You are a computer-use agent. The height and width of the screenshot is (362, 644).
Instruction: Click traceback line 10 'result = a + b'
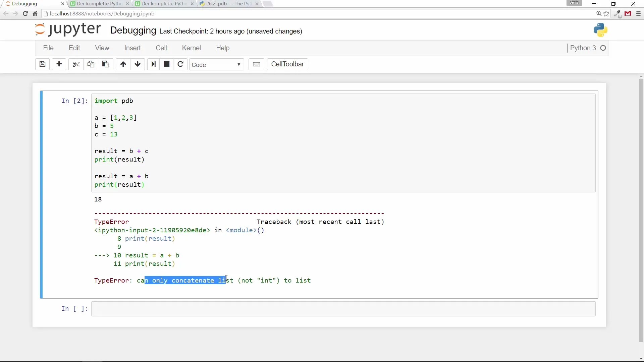tap(152, 255)
